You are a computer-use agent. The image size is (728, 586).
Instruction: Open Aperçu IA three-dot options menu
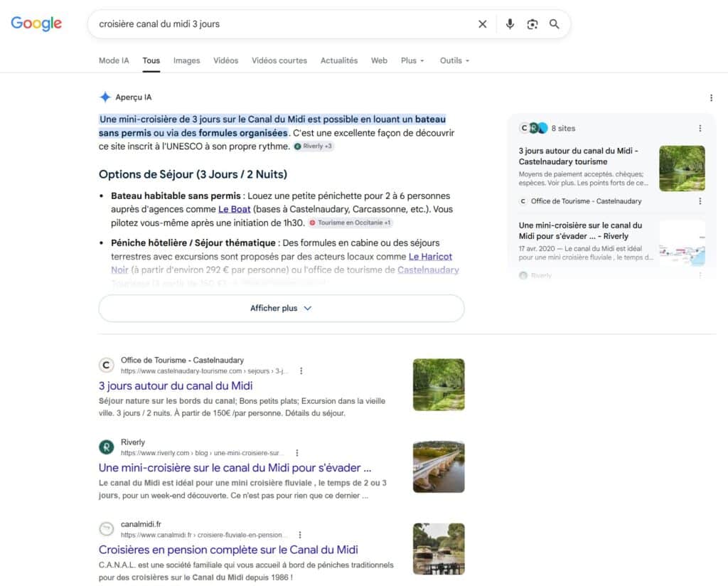[x=711, y=97]
